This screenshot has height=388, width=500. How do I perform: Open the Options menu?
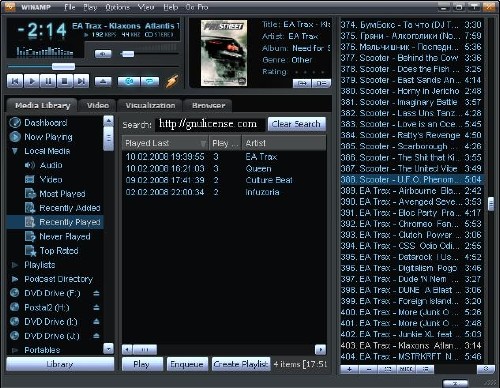[x=117, y=7]
